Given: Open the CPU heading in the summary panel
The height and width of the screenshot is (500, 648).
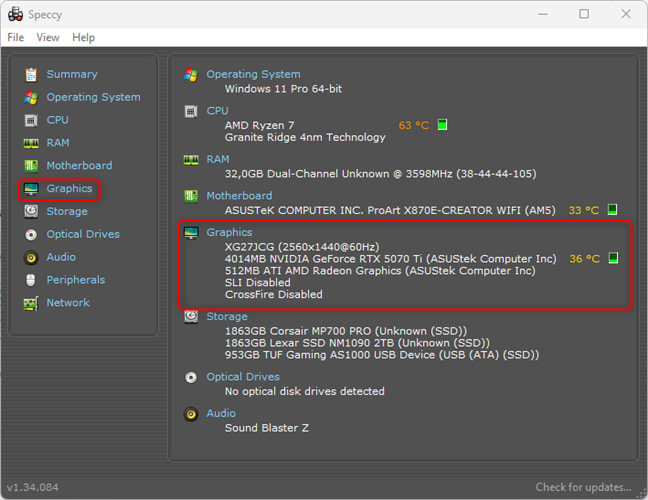Looking at the screenshot, I should coord(217,111).
